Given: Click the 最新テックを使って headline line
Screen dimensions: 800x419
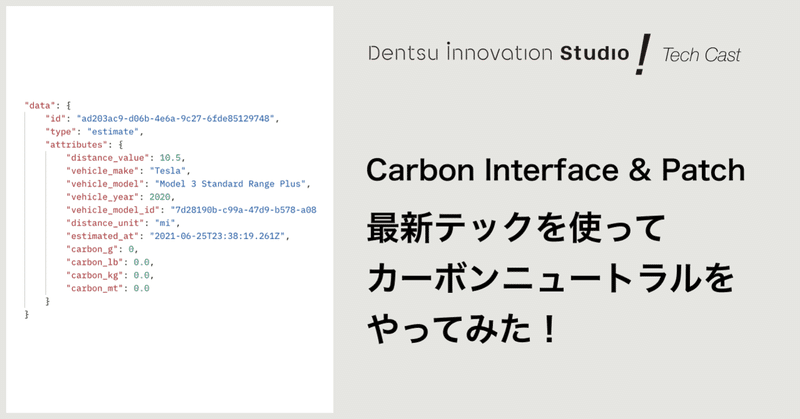Looking at the screenshot, I should pyautogui.click(x=516, y=228).
